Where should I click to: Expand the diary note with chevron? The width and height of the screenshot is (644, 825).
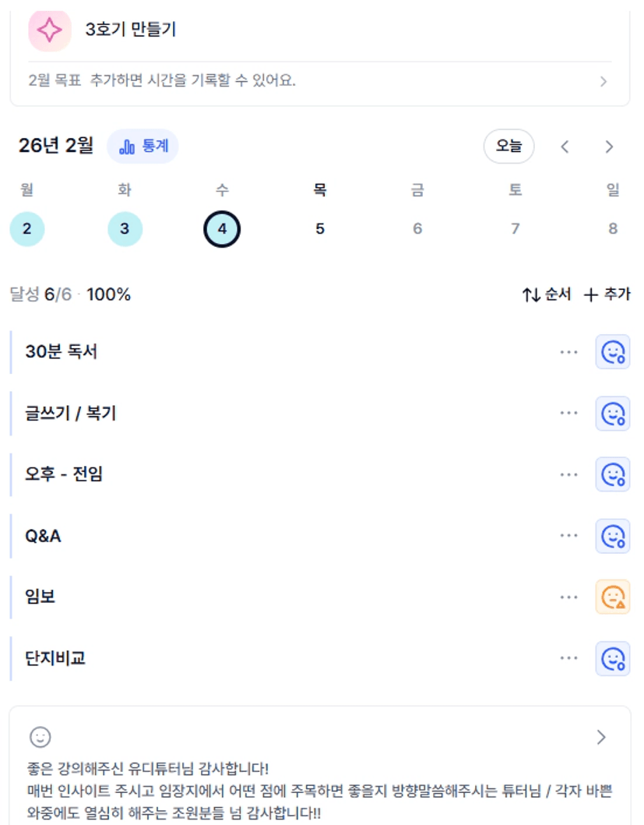pyautogui.click(x=600, y=737)
